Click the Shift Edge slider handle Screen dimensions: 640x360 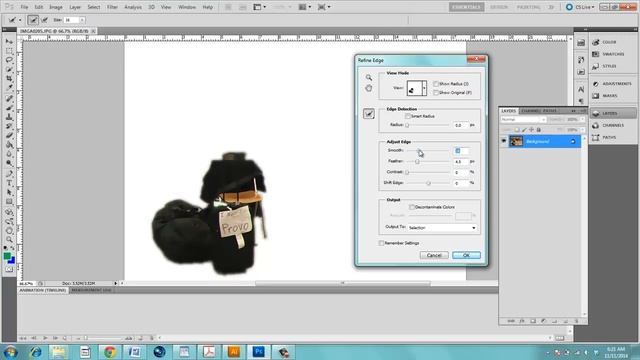(x=428, y=183)
